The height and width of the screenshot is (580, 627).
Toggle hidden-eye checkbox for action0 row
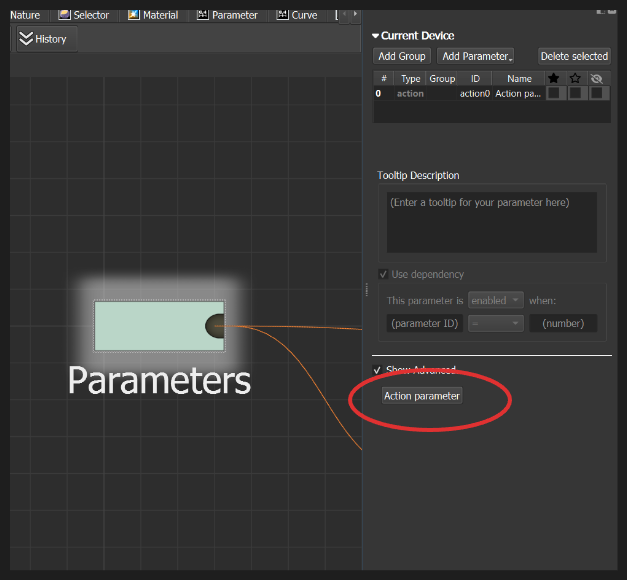(x=597, y=93)
